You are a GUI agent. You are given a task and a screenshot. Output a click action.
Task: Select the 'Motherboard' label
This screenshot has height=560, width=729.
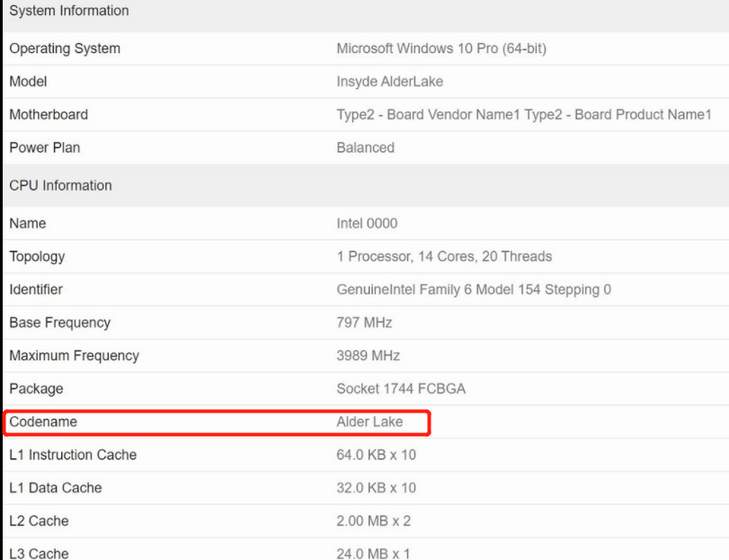pos(49,114)
